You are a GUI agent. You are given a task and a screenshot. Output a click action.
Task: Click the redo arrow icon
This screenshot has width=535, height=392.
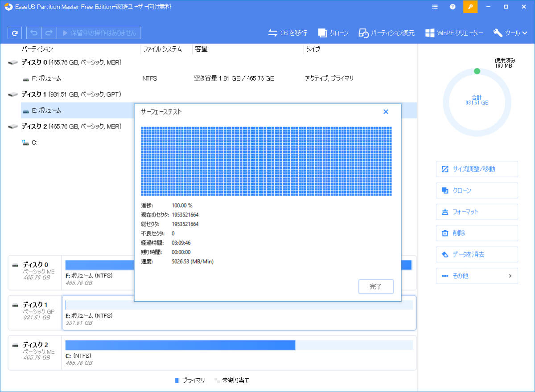click(x=49, y=33)
